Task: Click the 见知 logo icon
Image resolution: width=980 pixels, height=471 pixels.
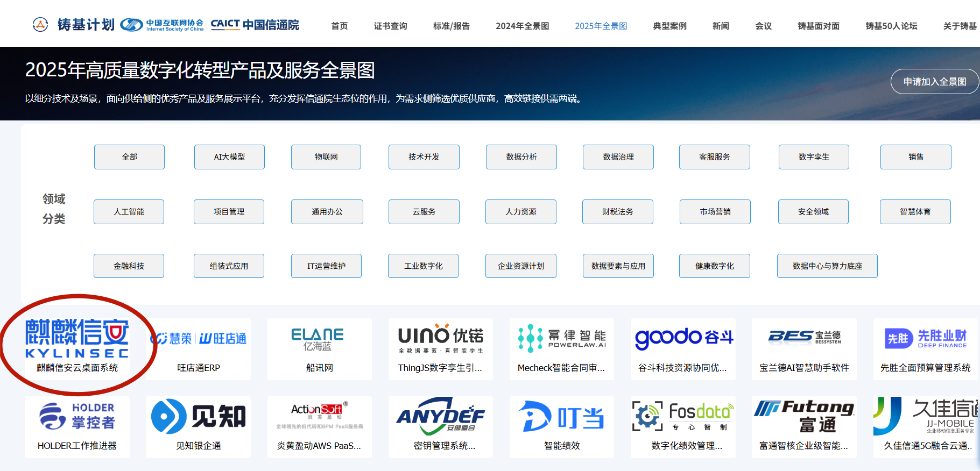Action: 198,416
